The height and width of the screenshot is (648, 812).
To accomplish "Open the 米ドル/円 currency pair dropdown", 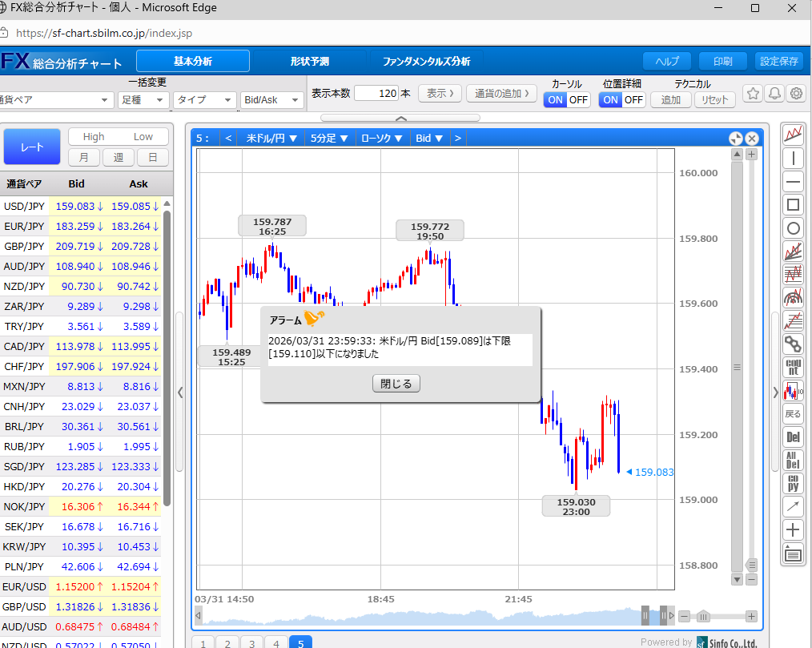I will click(271, 138).
